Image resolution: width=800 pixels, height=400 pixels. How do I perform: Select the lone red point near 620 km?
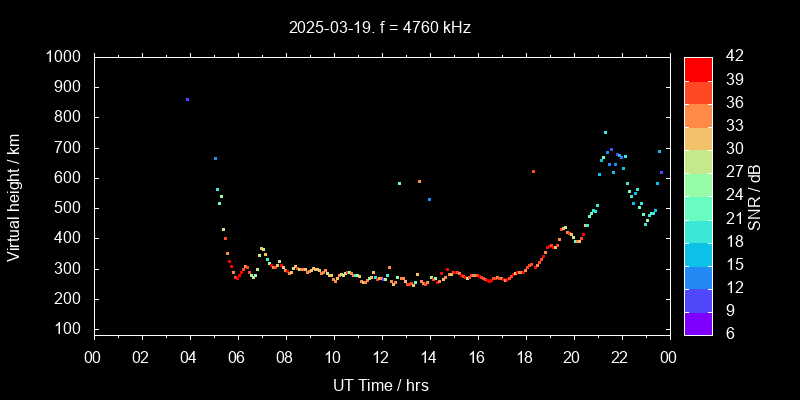(x=533, y=172)
